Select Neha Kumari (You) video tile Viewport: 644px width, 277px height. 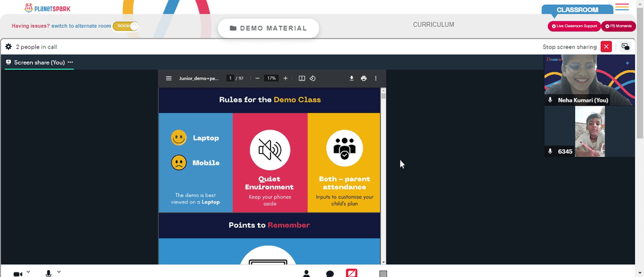tap(589, 80)
